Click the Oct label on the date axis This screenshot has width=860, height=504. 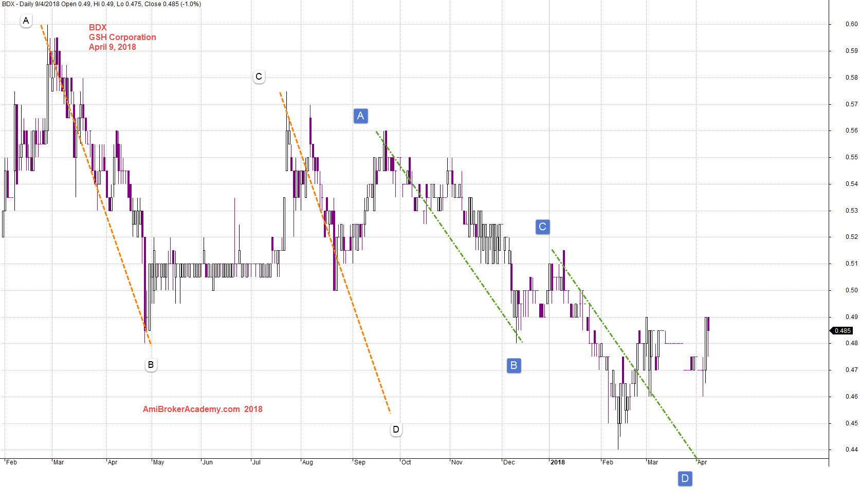tap(406, 462)
